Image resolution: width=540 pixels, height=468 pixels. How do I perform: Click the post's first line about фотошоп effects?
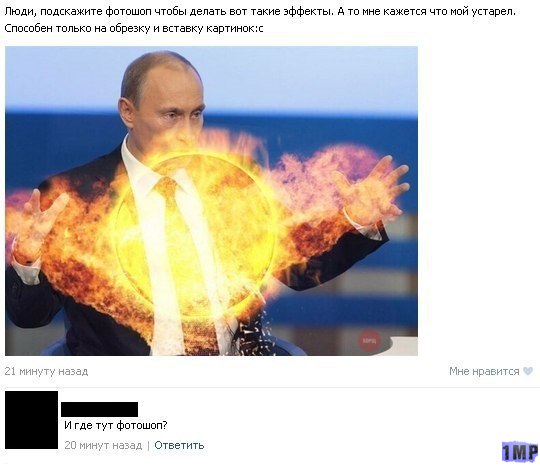pos(260,12)
